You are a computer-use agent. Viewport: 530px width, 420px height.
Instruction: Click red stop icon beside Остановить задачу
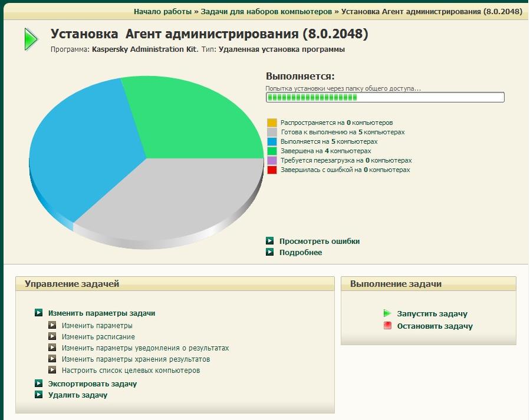coord(387,326)
